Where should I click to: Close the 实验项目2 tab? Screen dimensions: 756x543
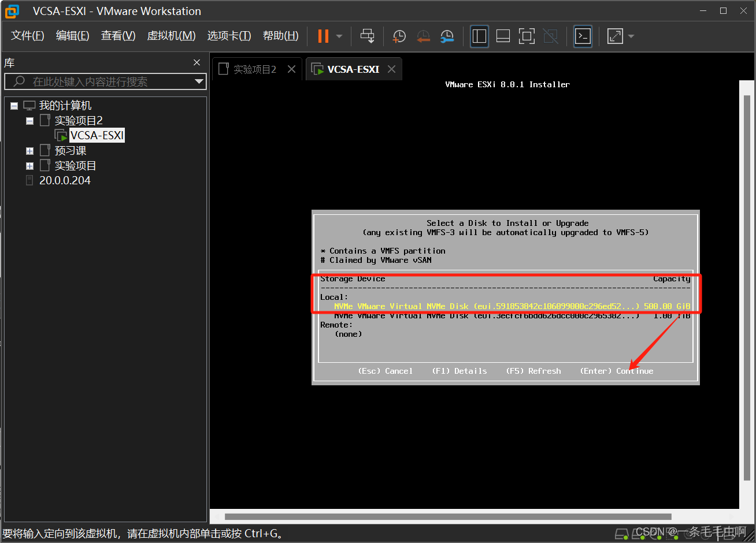pyautogui.click(x=292, y=69)
